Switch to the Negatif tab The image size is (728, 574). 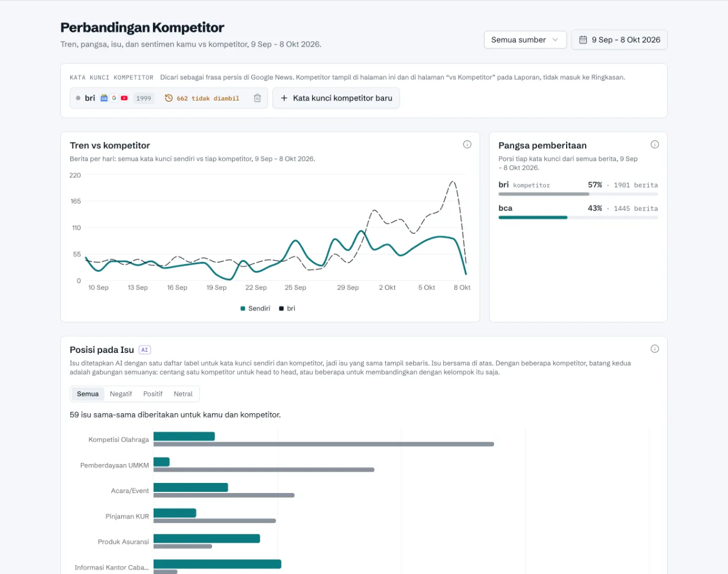pyautogui.click(x=121, y=394)
